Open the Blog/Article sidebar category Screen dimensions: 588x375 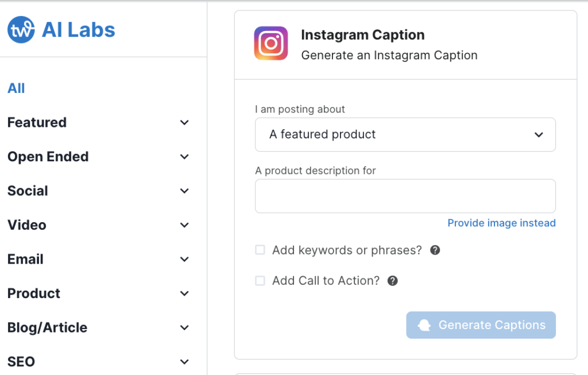coord(48,327)
